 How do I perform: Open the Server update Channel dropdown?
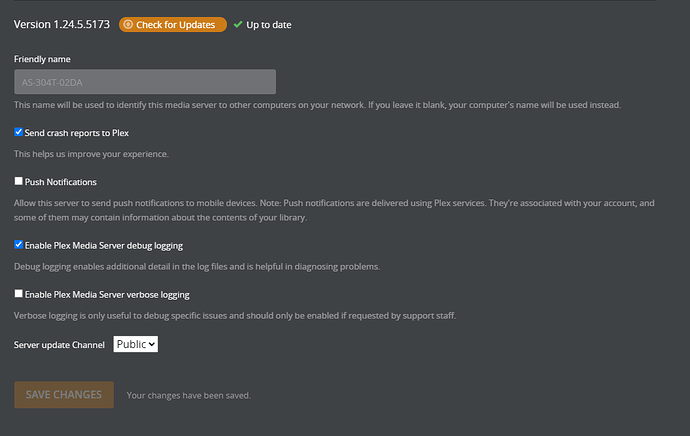coord(136,344)
